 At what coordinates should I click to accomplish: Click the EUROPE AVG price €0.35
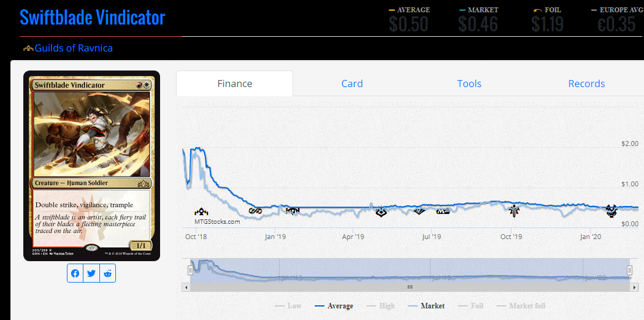[x=616, y=25]
